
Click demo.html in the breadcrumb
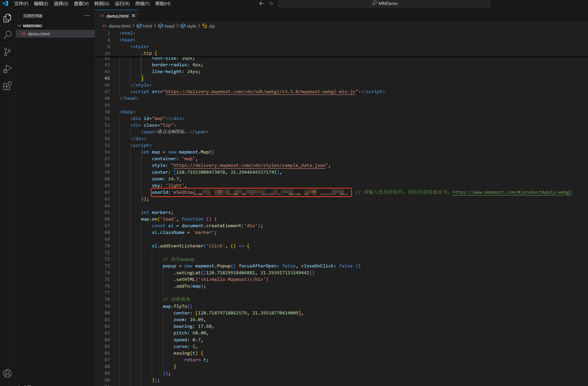(119, 26)
